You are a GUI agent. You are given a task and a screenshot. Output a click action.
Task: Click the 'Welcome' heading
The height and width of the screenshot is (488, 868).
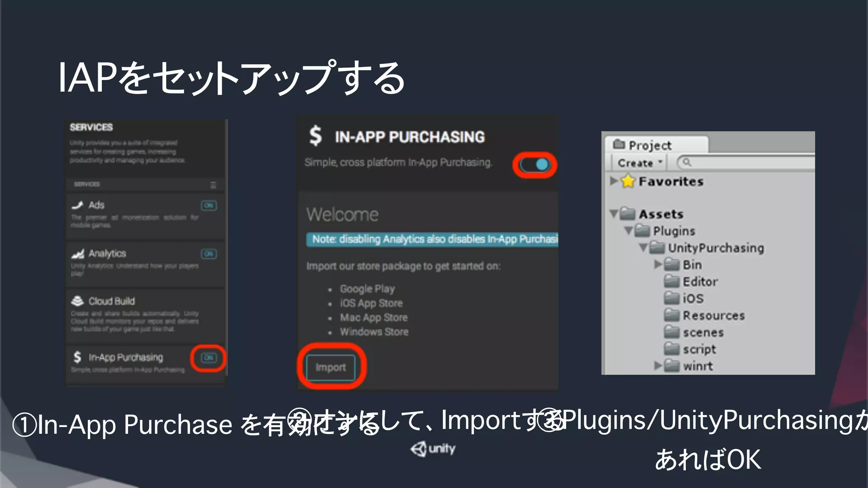[x=342, y=215]
